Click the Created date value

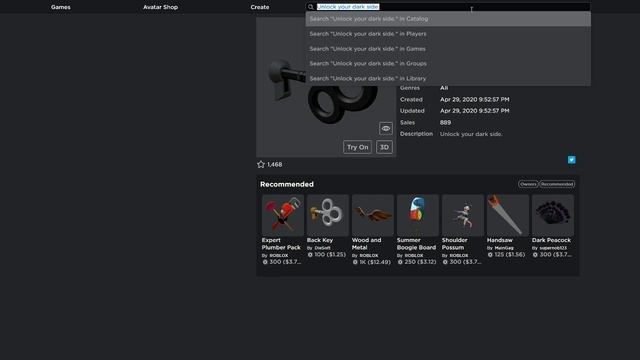coord(475,100)
